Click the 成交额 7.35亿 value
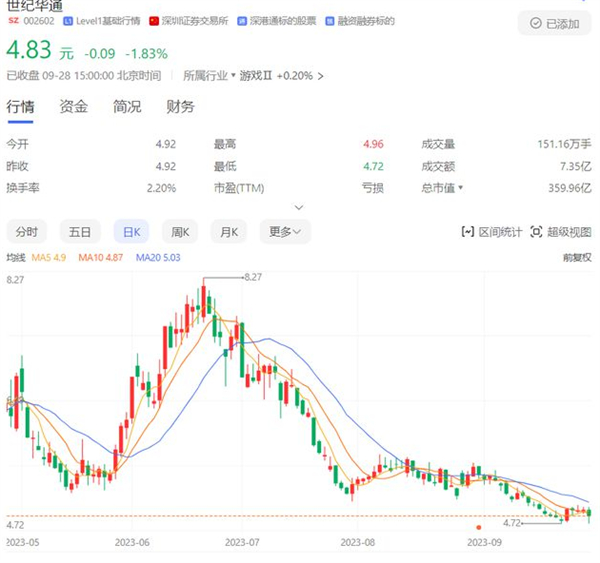 [x=576, y=166]
